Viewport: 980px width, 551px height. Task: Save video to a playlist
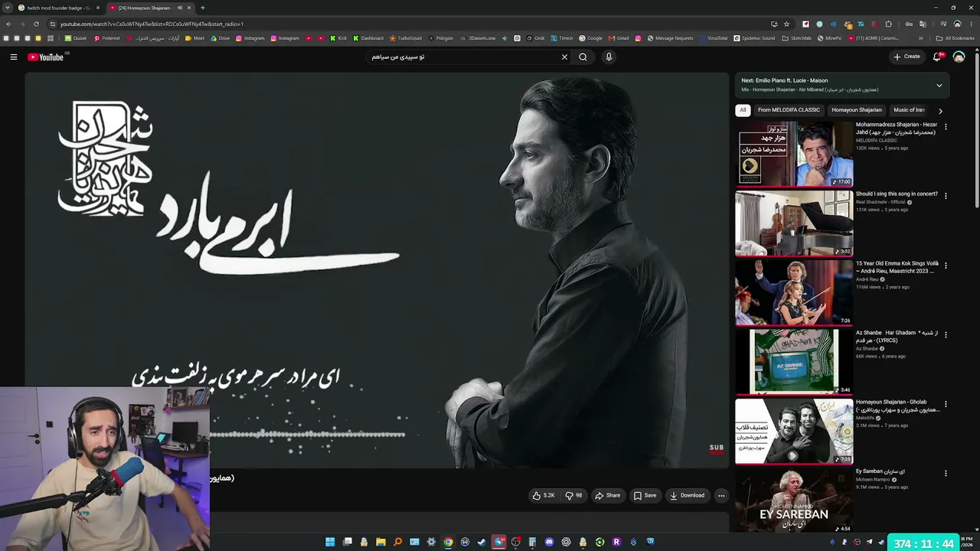point(645,496)
